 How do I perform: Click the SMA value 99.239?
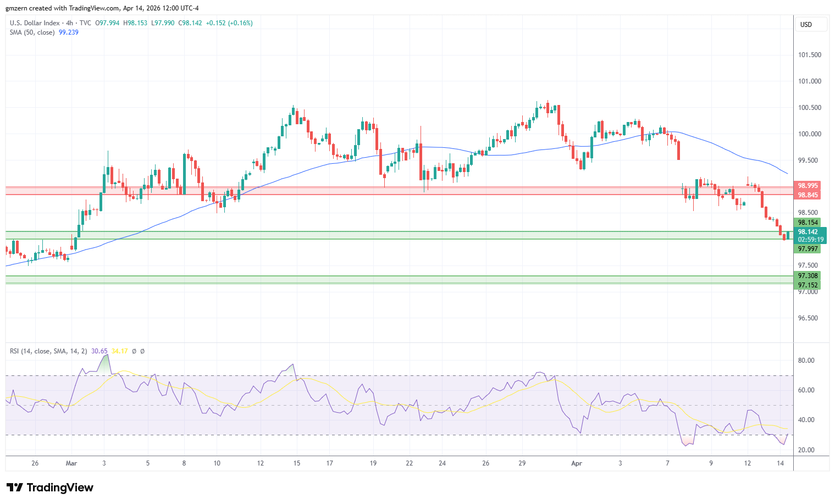point(69,32)
